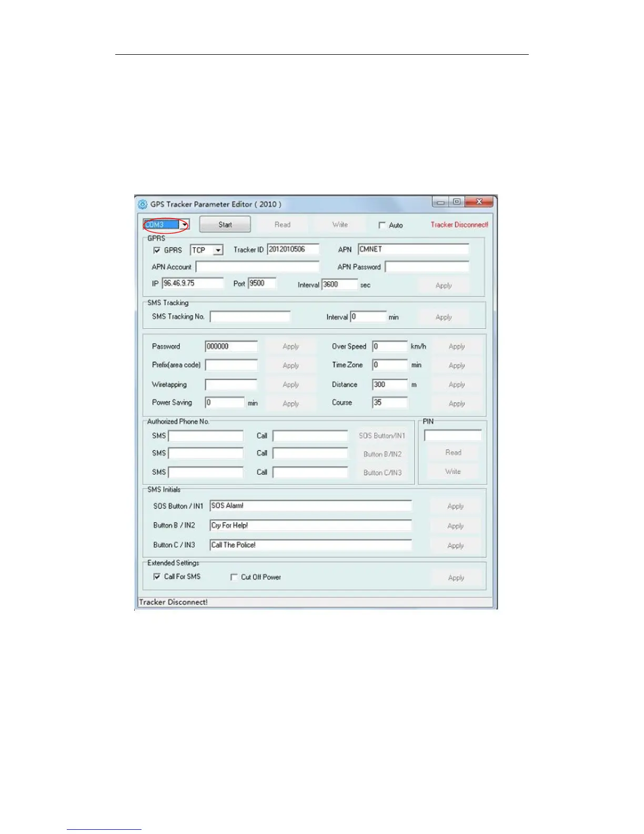Click the Course field showing 35
Image resolution: width=644 pixels, height=834 pixels.
[x=390, y=402]
